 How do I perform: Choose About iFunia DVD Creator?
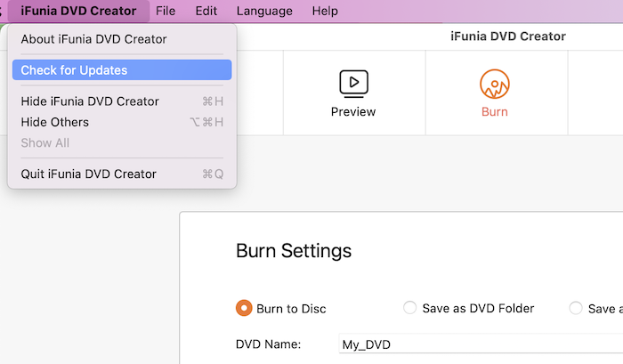click(x=93, y=39)
